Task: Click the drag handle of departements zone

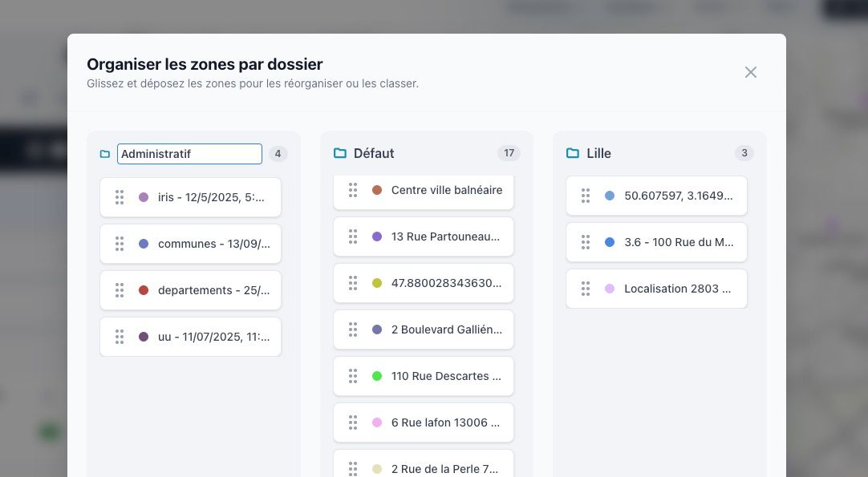Action: pyautogui.click(x=120, y=290)
